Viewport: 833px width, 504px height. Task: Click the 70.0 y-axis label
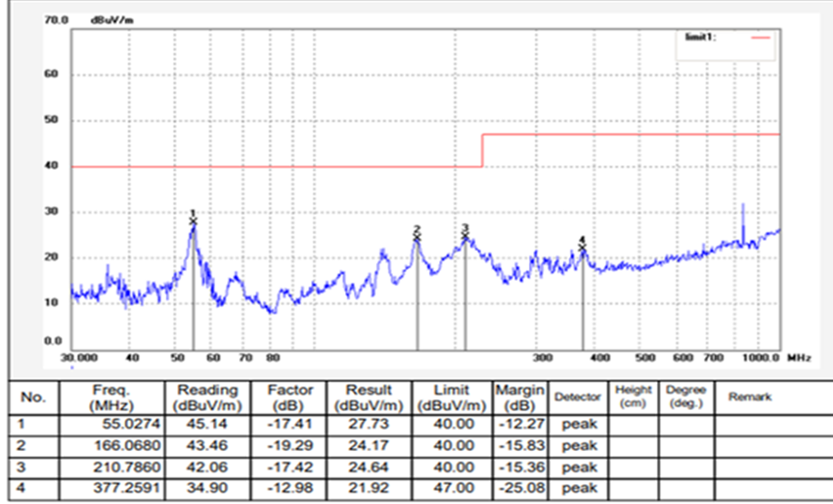pyautogui.click(x=56, y=21)
